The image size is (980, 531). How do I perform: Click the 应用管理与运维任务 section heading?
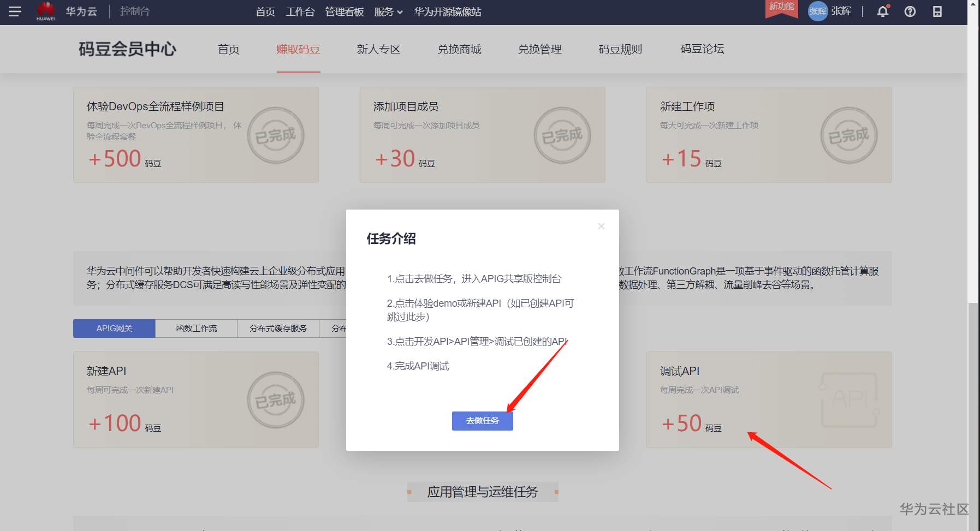[x=483, y=492]
